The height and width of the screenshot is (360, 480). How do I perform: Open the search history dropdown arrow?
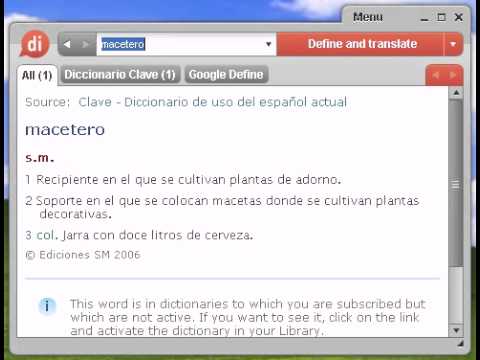(269, 44)
